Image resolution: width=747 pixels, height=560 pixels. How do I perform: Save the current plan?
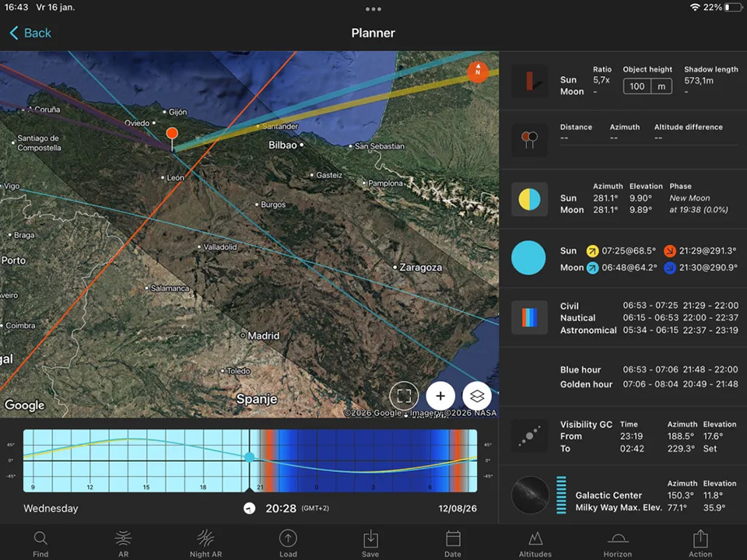click(370, 543)
